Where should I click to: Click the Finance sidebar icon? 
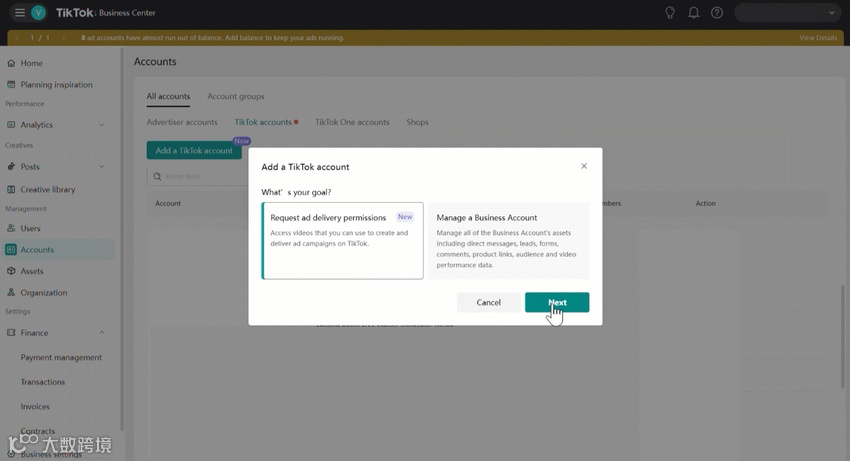coord(11,332)
